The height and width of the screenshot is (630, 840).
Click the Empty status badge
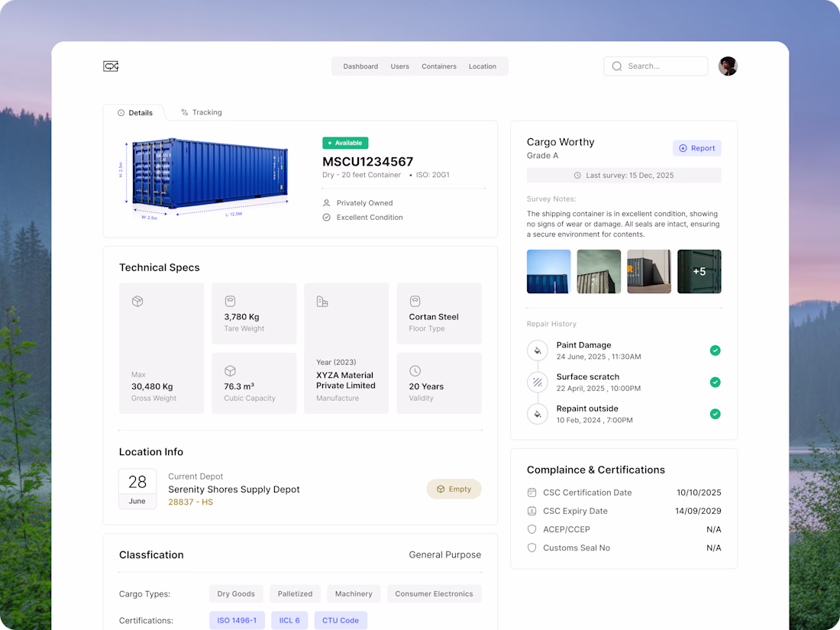click(x=454, y=489)
